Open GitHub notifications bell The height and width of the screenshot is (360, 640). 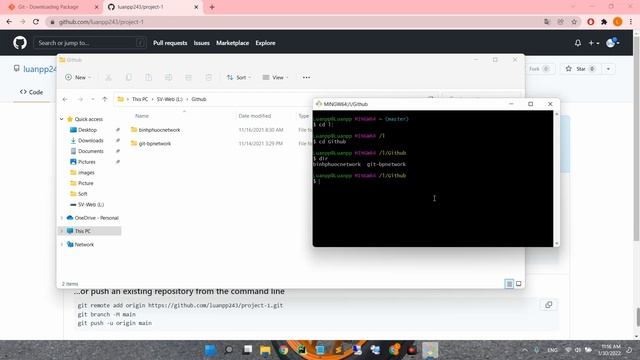pos(578,42)
